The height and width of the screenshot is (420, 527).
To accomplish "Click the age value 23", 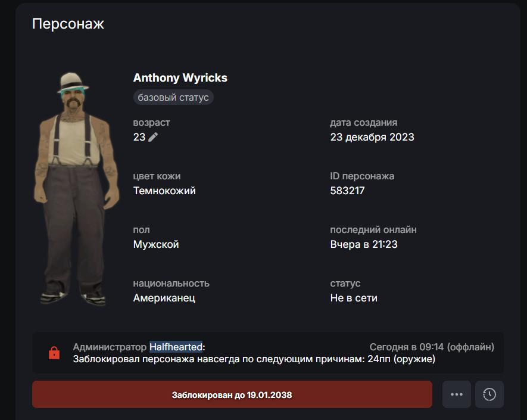I will [x=139, y=137].
